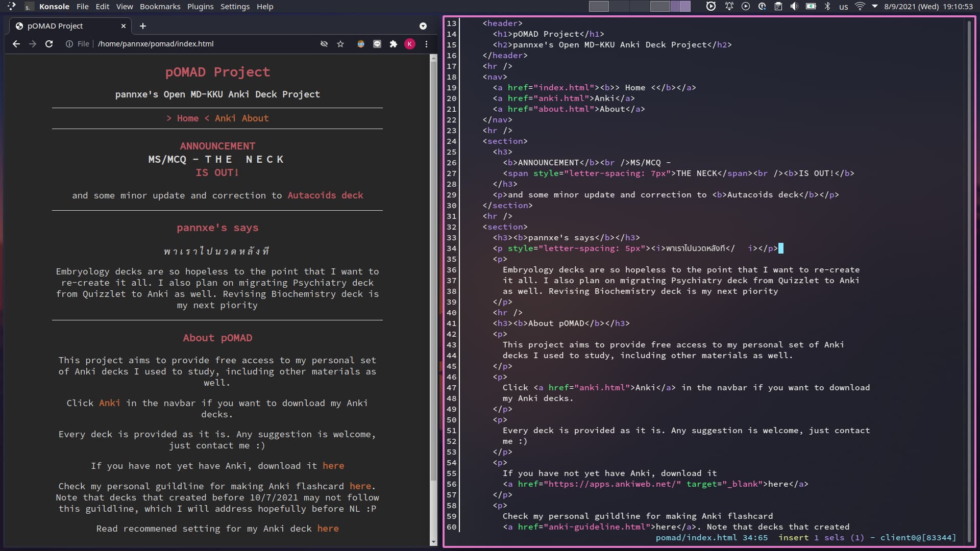Switch to the pOMAD Project tab

pyautogui.click(x=70, y=26)
